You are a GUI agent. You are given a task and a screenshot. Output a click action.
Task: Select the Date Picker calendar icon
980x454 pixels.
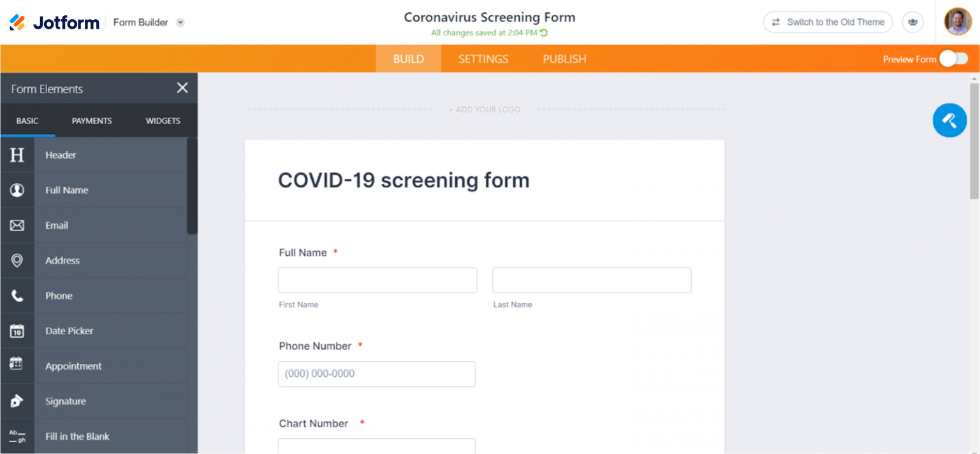click(17, 331)
